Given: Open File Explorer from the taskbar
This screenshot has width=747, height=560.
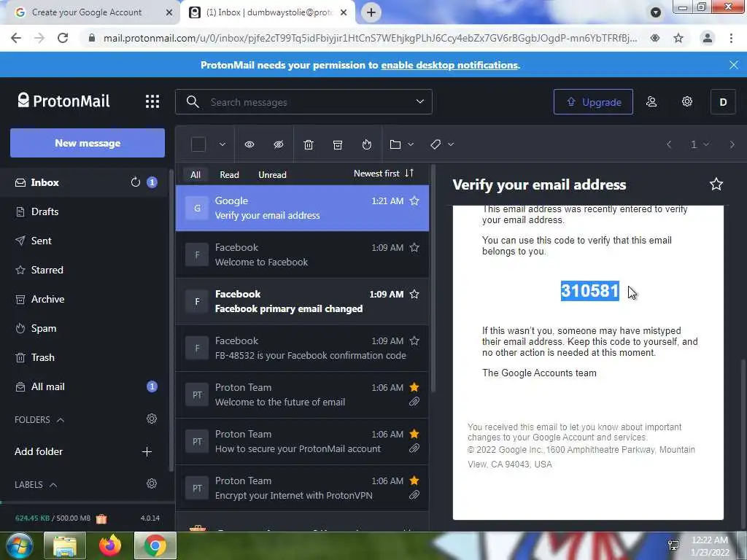Looking at the screenshot, I should pos(65,545).
